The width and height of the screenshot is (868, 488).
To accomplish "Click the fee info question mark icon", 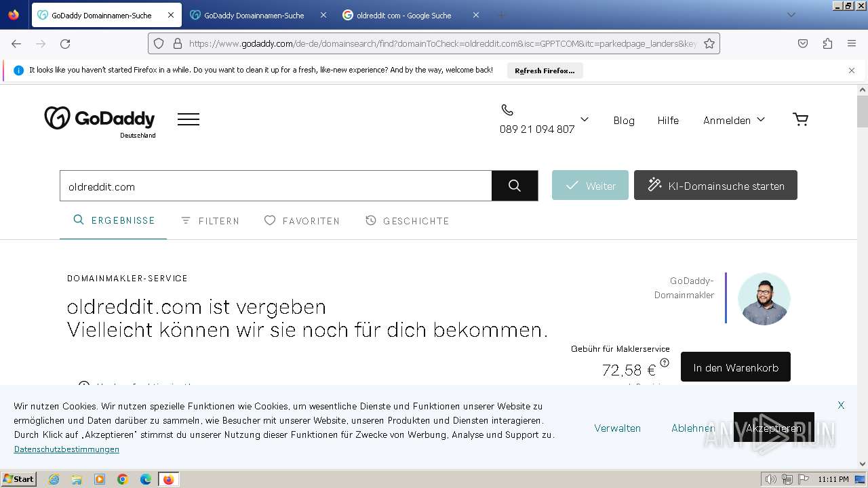I will coord(665,363).
